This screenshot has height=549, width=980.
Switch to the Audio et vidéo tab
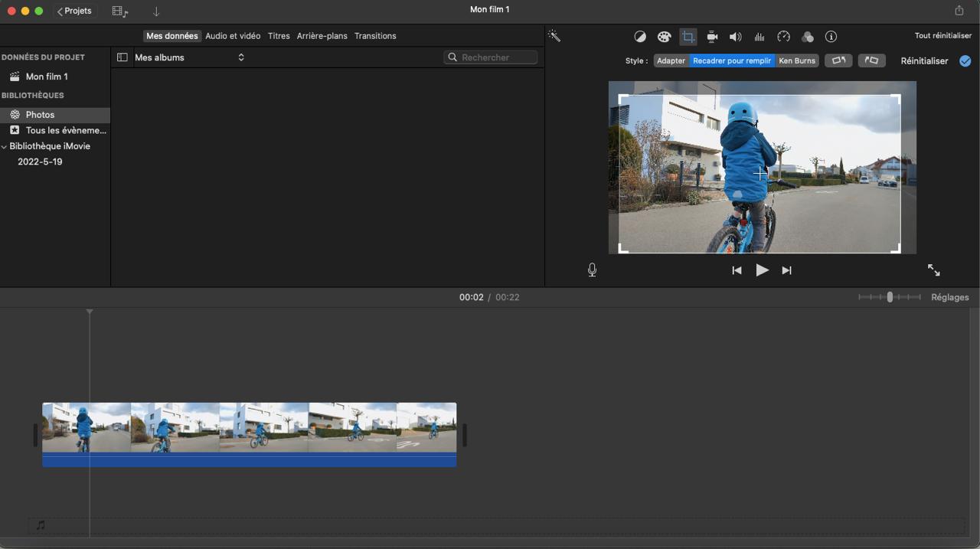tap(233, 35)
